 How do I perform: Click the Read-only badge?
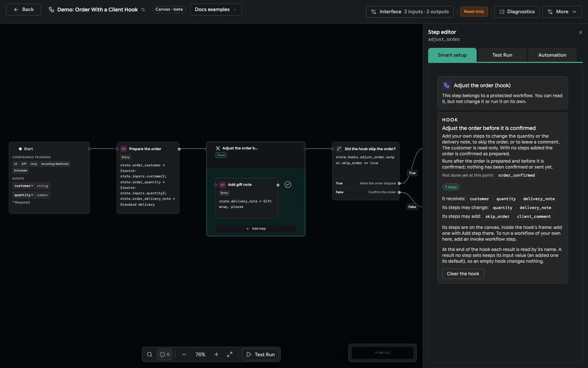click(x=474, y=12)
